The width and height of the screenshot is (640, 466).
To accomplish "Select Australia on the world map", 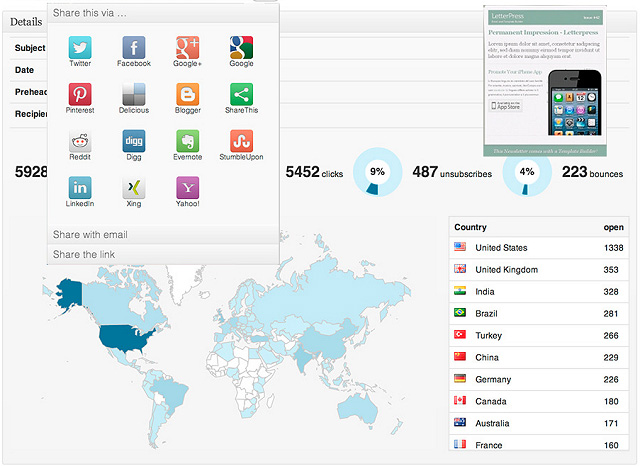I will (358, 409).
